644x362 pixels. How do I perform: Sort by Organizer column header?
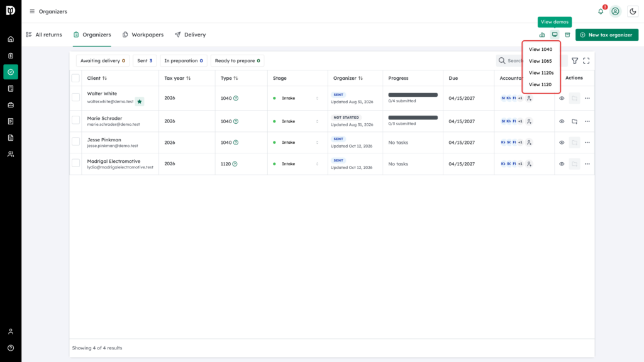(x=348, y=78)
